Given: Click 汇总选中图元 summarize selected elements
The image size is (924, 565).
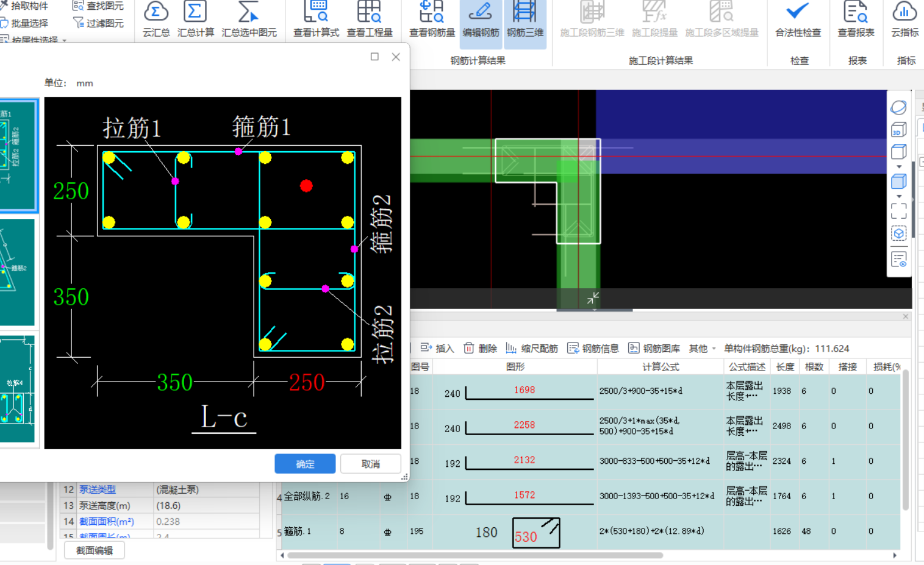Looking at the screenshot, I should tap(249, 20).
